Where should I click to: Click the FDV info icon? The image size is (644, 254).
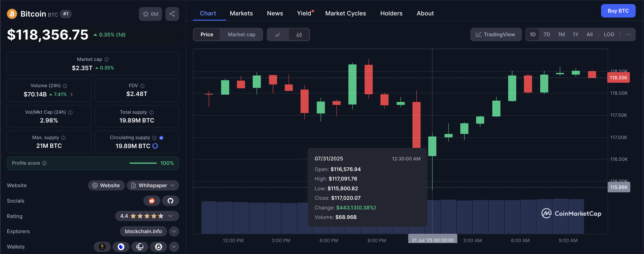click(142, 86)
